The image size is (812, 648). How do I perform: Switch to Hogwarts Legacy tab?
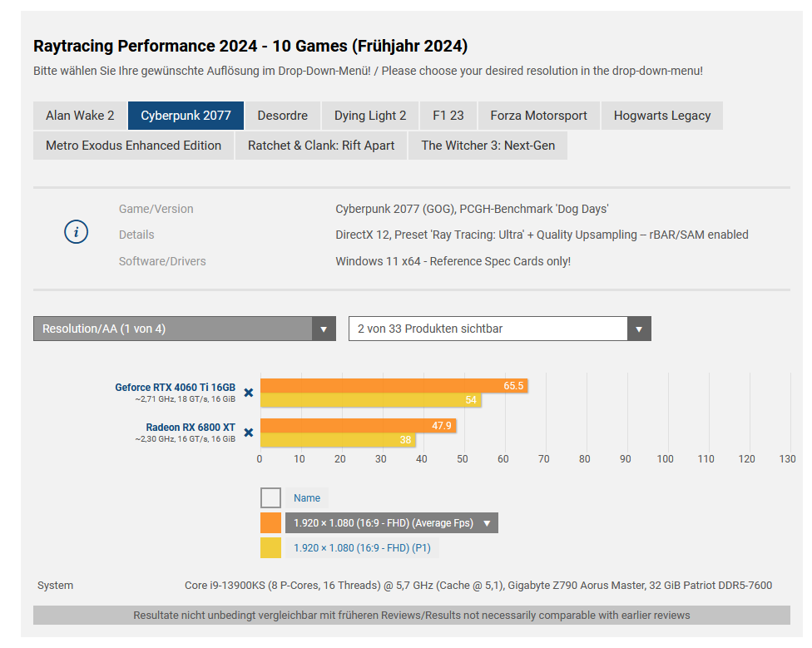[662, 116]
